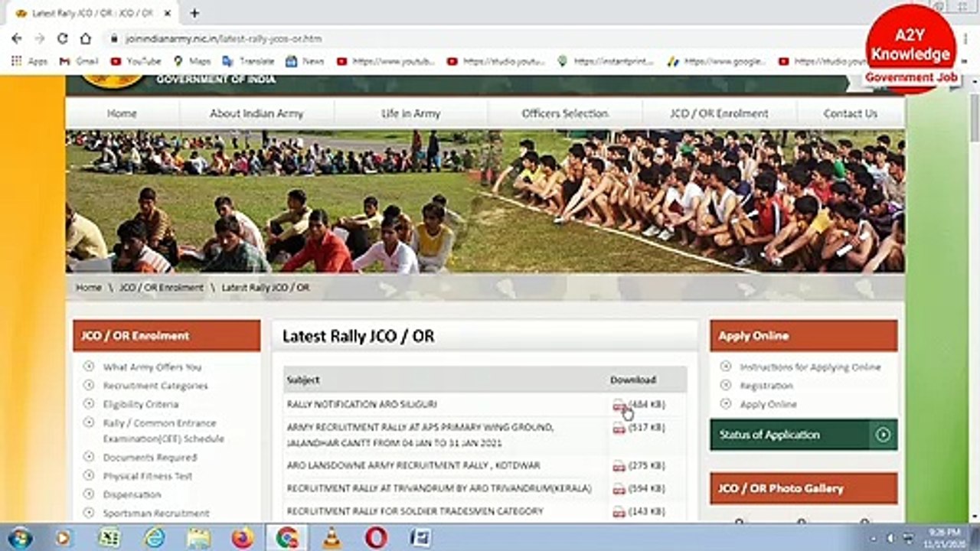The width and height of the screenshot is (980, 551).
Task: Open JCO / OR Enrolment menu
Action: 719,113
